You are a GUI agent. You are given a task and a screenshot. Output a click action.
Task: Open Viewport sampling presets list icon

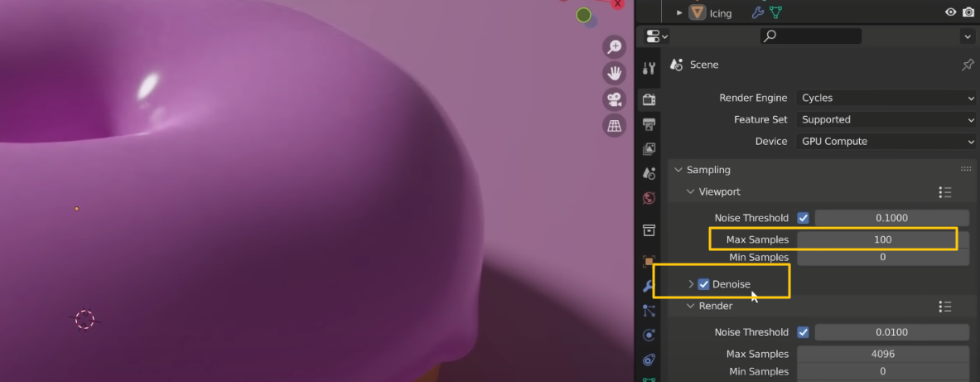point(945,192)
